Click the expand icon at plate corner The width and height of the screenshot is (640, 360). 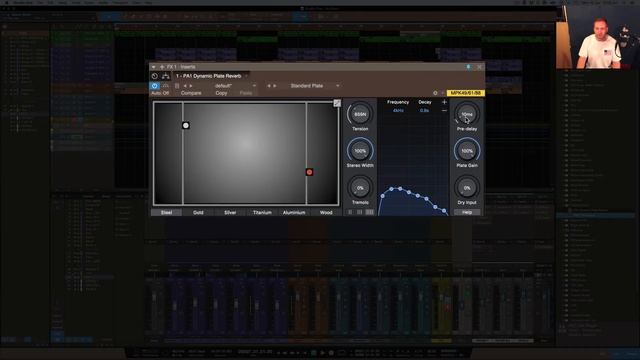[x=337, y=103]
